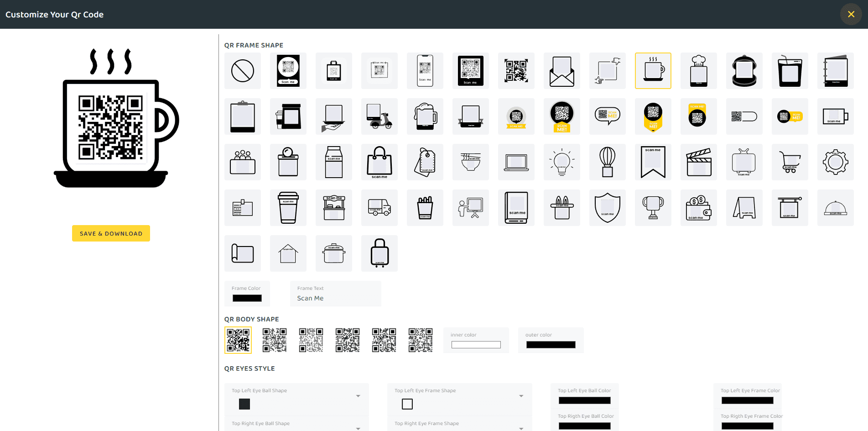Pick the chef hat frame shape
Image resolution: width=868 pixels, height=431 pixels.
[699, 71]
